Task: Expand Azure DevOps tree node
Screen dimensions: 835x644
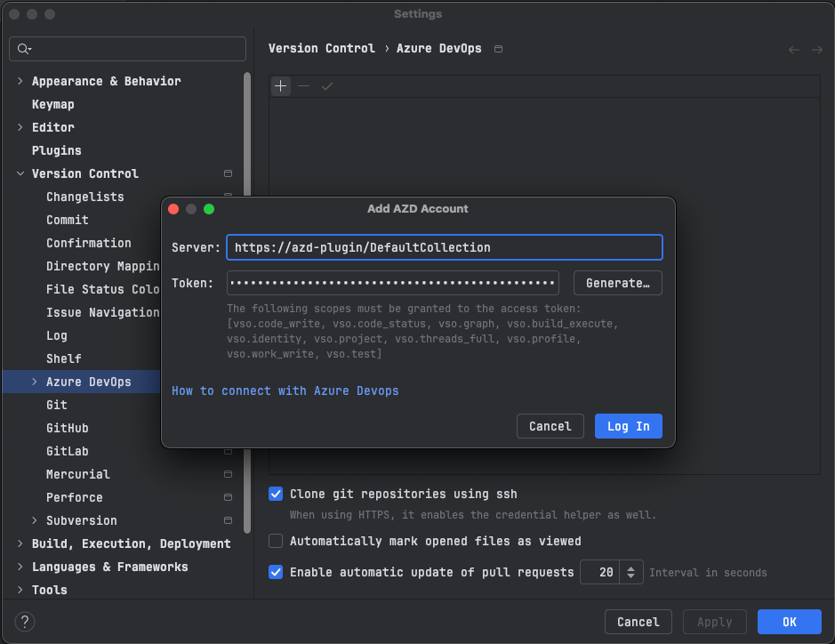Action: tap(35, 382)
